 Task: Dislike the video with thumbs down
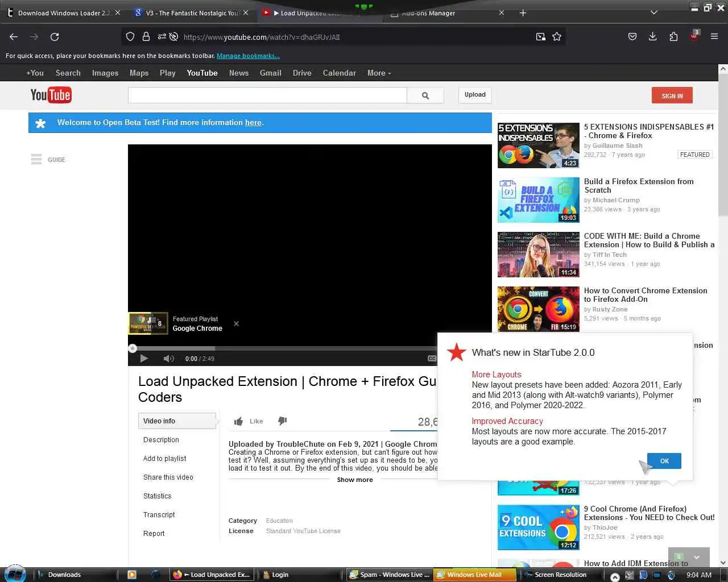point(282,421)
